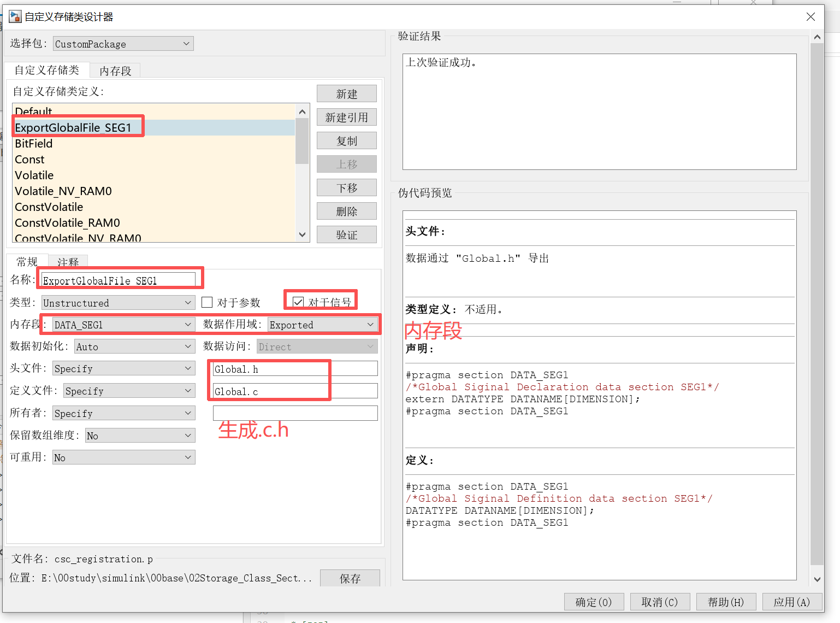840x623 pixels.
Task: Click the designer app icon in title bar
Action: click(15, 16)
